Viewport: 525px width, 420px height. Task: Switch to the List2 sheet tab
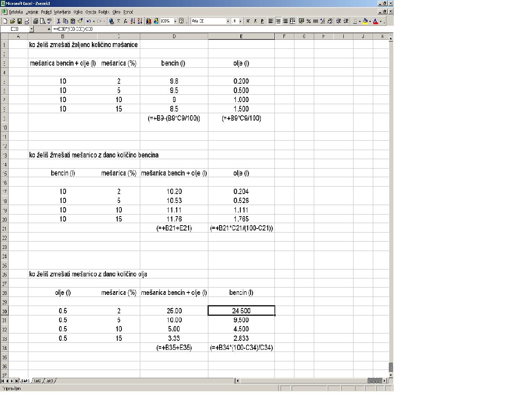pos(37,381)
